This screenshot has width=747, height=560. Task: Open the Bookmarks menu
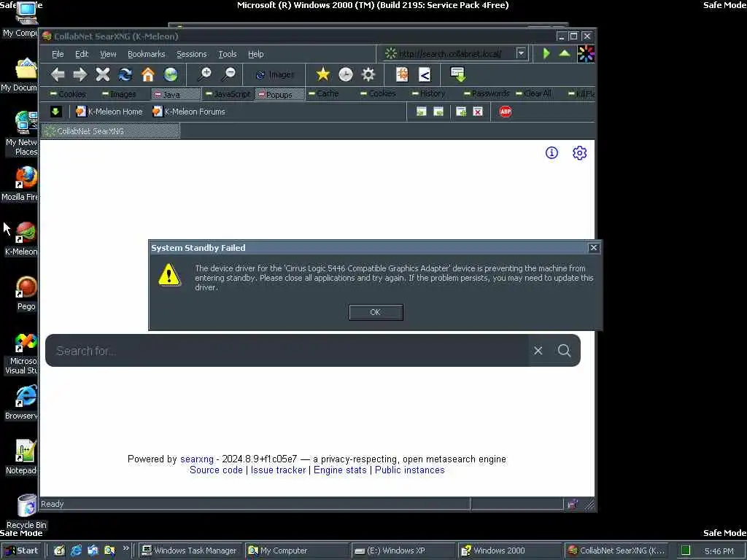coord(146,54)
